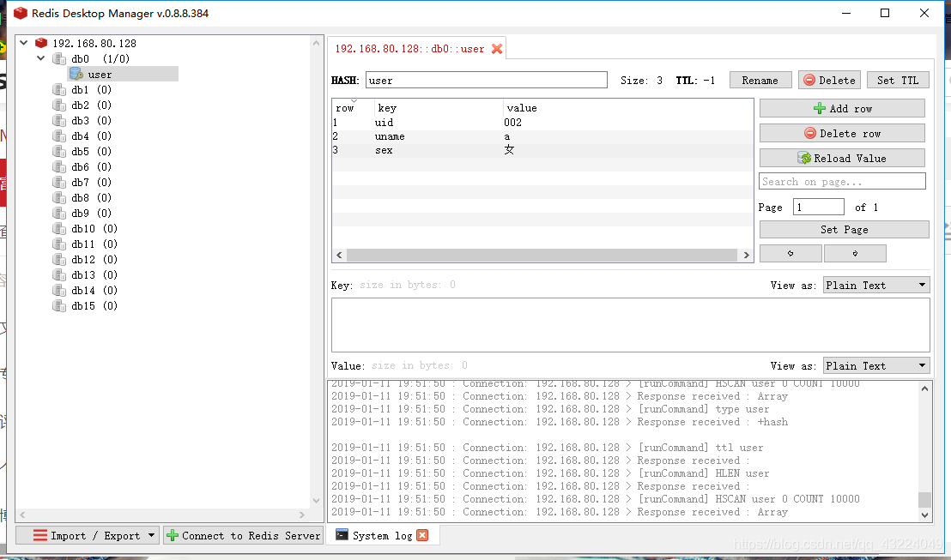Open the db12 (0) database
Image resolution: width=951 pixels, height=560 pixels.
tap(94, 259)
